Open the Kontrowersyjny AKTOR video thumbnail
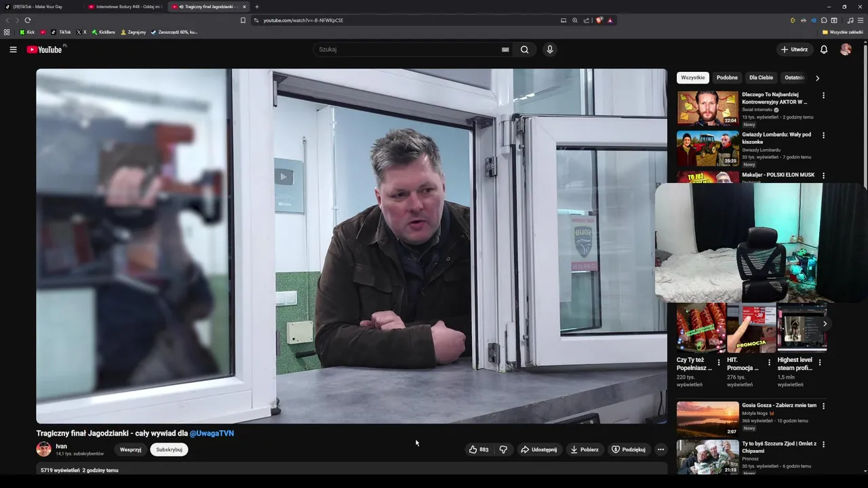Viewport: 868px width, 488px height. (707, 108)
